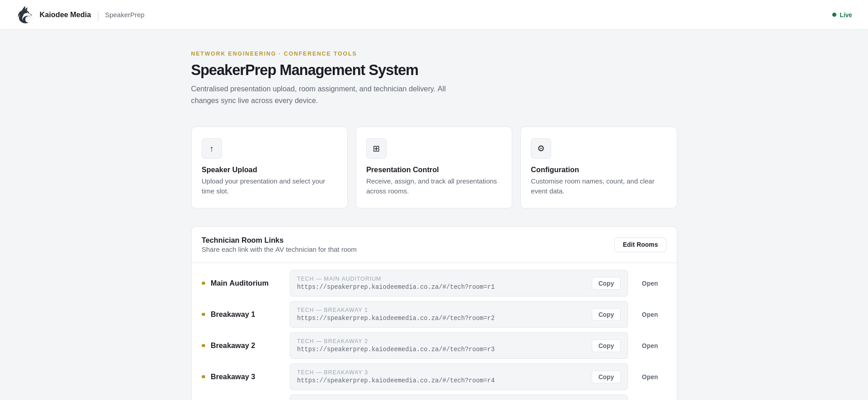Viewport: 868px width, 400px height.
Task: Click the Breakaway 2 URL ending room=r3
Action: click(396, 349)
